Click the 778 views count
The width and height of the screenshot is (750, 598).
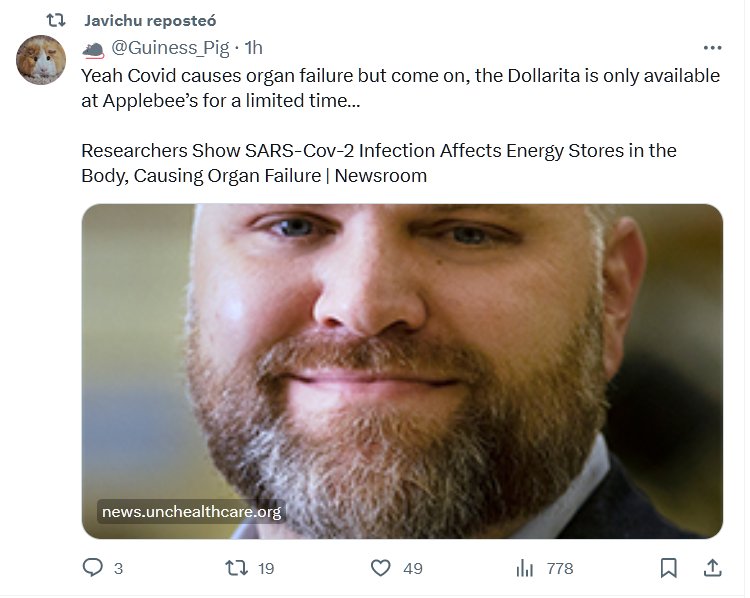pos(560,568)
